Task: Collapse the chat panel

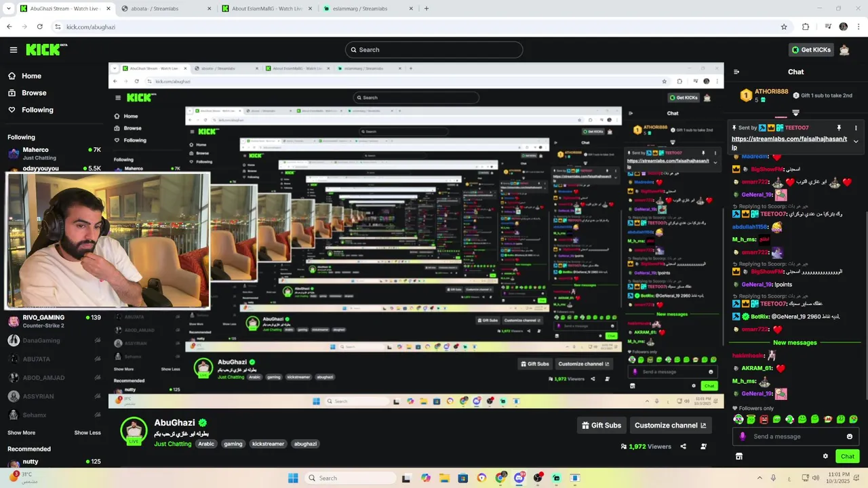Action: click(x=736, y=72)
